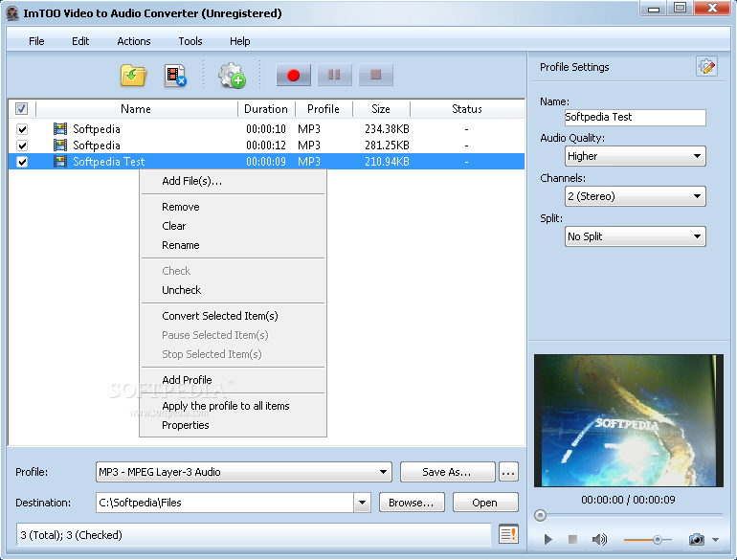Toggle the select-all checkbox in list header
The width and height of the screenshot is (737, 560).
click(22, 109)
